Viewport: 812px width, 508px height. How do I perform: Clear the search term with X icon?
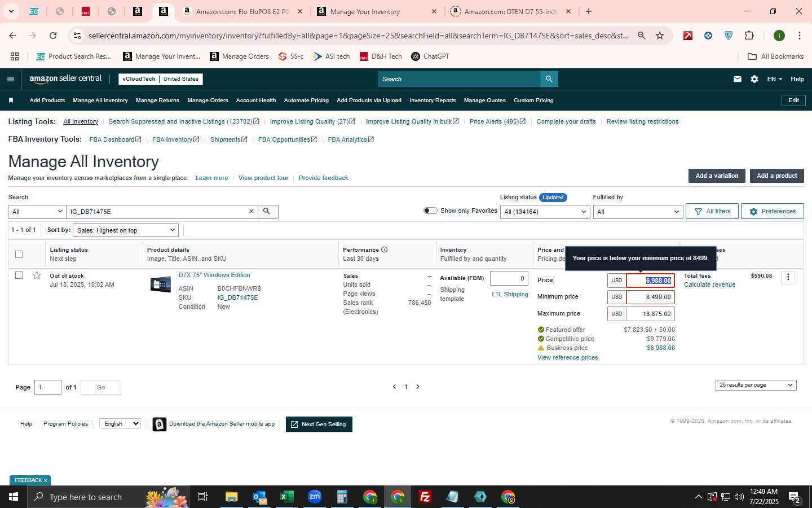251,211
